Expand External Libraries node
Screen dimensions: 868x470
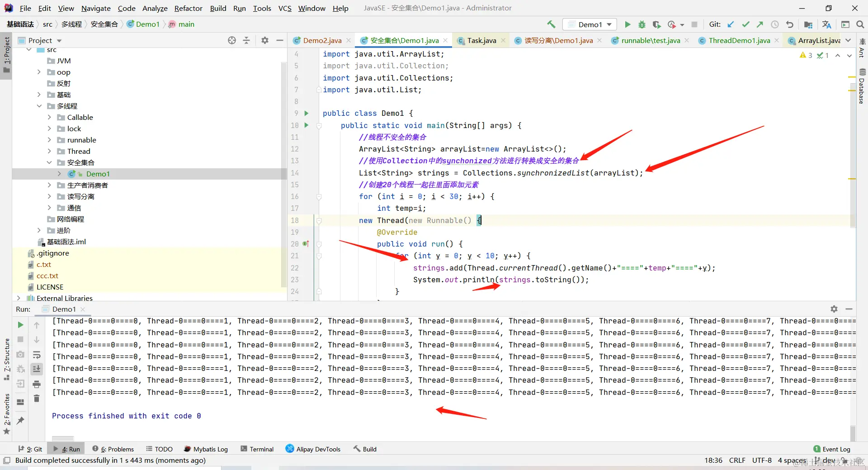coord(19,298)
